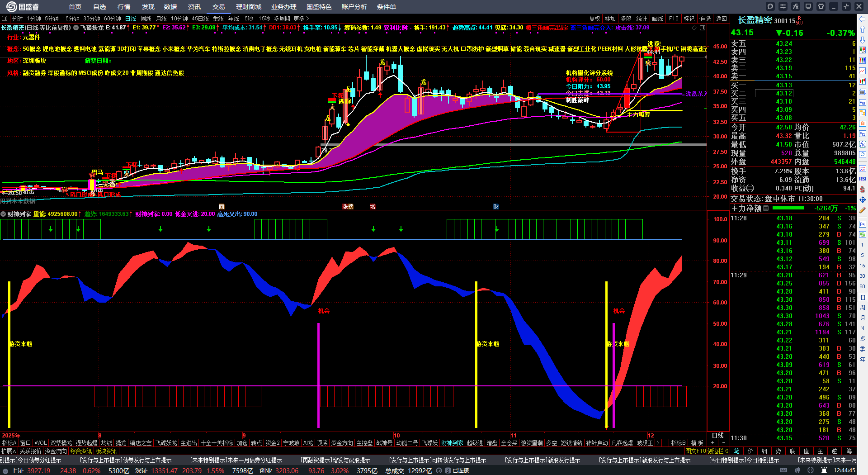This screenshot has height=475, width=868.
Task: Collapse the 财神到家 indicator panel arrow
Action: point(3,214)
